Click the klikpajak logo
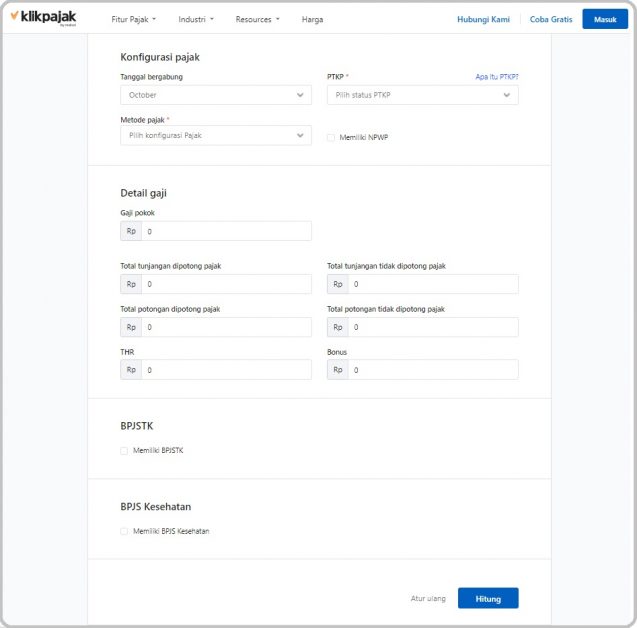637x628 pixels. (43, 18)
